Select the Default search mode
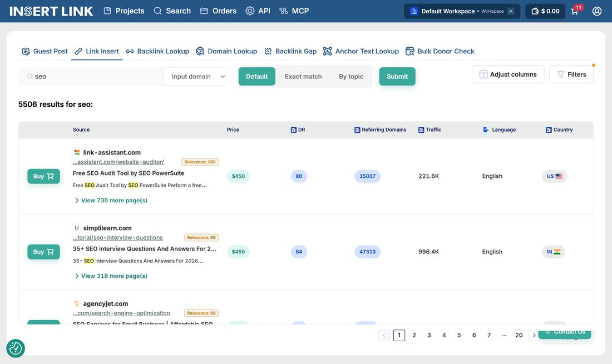Image resolution: width=612 pixels, height=364 pixels. (257, 76)
